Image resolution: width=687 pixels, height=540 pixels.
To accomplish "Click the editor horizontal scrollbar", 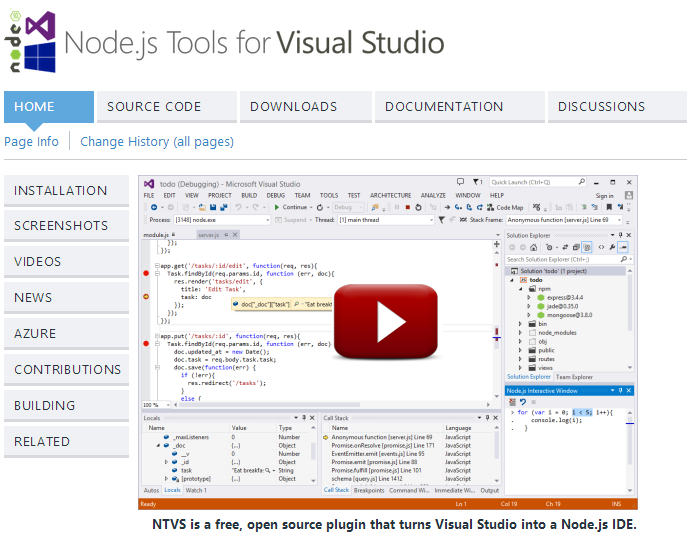I will [332, 405].
